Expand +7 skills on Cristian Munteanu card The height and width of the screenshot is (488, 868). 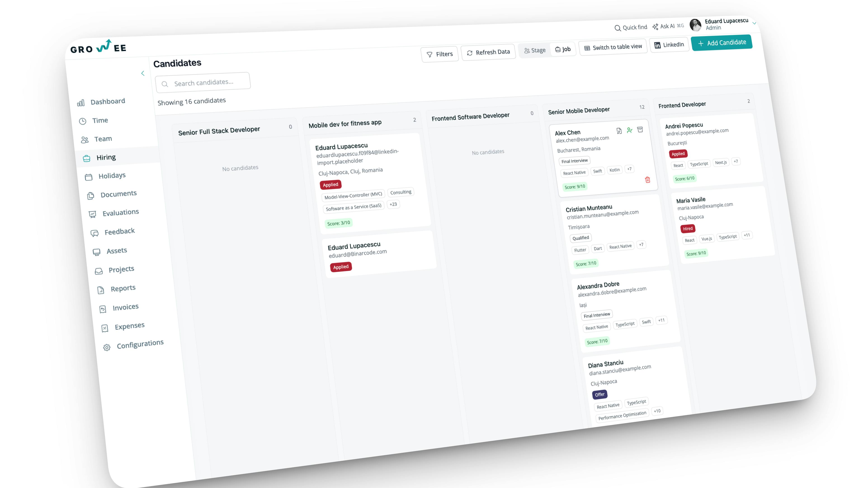641,245
